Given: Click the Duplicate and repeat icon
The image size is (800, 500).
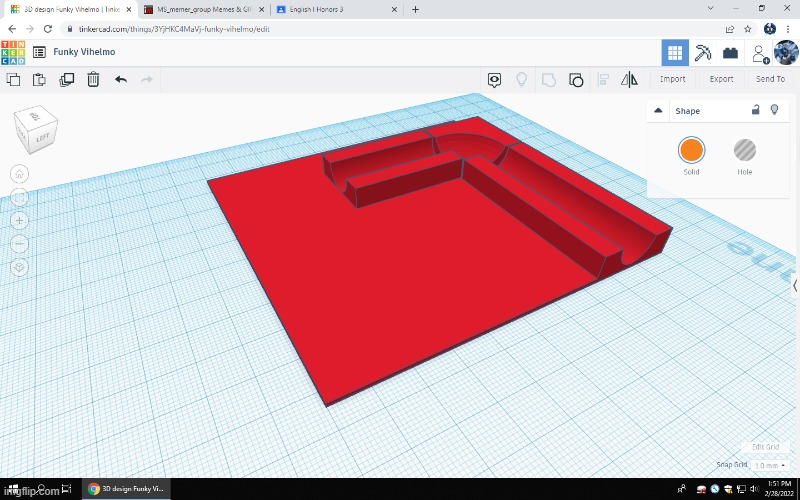Looking at the screenshot, I should click(66, 79).
